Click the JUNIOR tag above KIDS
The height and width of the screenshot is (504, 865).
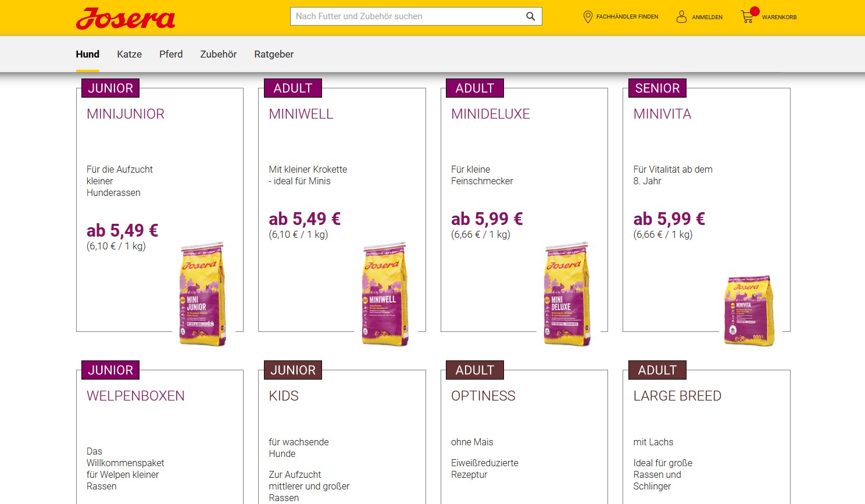tap(293, 370)
